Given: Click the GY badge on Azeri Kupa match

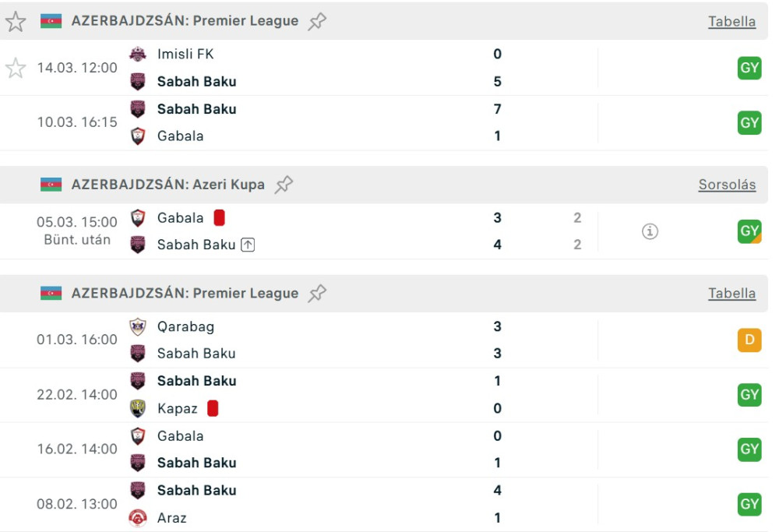Looking at the screenshot, I should tap(749, 231).
